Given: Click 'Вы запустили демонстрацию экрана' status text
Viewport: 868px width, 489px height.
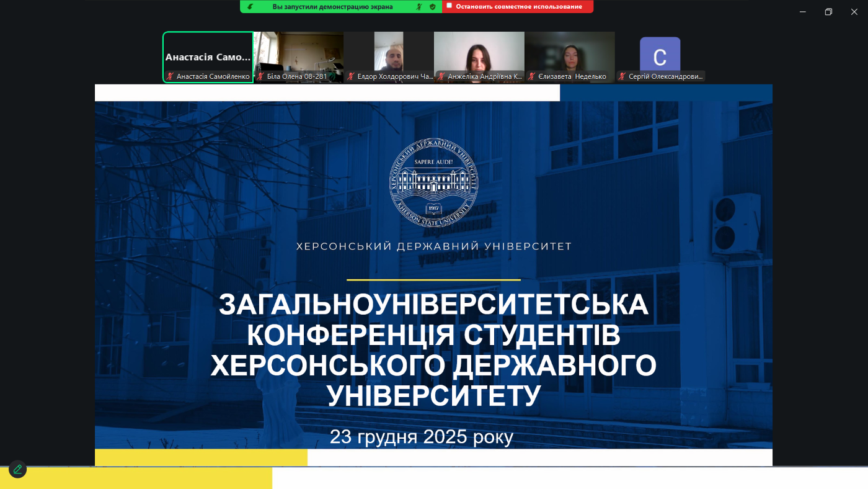Looking at the screenshot, I should pyautogui.click(x=332, y=6).
